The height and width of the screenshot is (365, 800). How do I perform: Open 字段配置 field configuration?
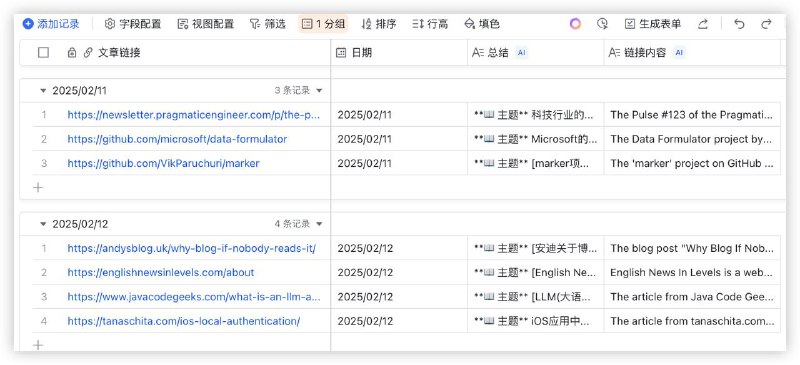(x=133, y=24)
